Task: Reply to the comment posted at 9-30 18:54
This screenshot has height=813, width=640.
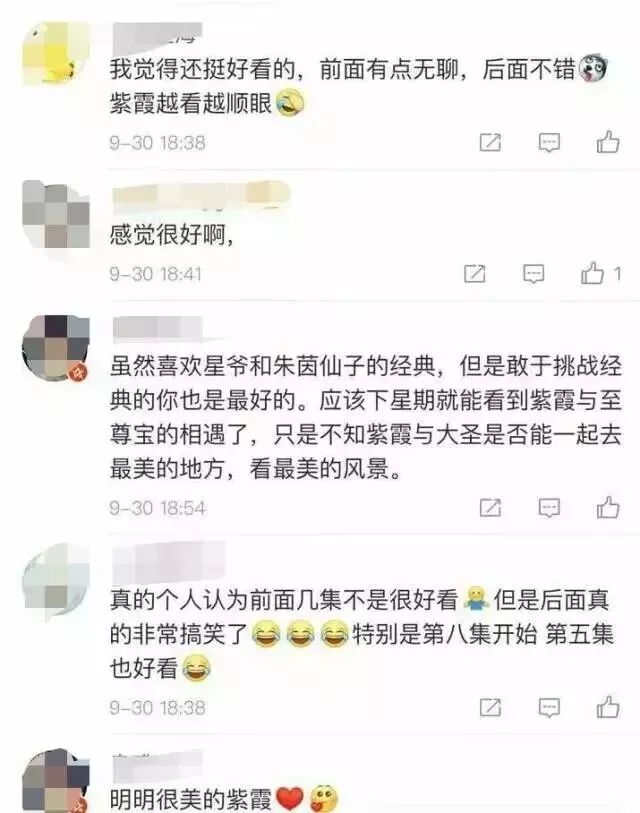Action: [549, 508]
